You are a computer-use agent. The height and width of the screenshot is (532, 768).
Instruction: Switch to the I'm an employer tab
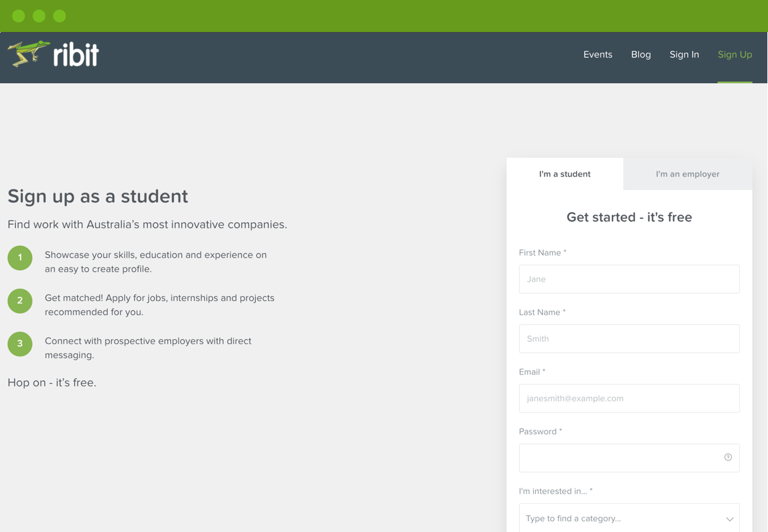(687, 174)
